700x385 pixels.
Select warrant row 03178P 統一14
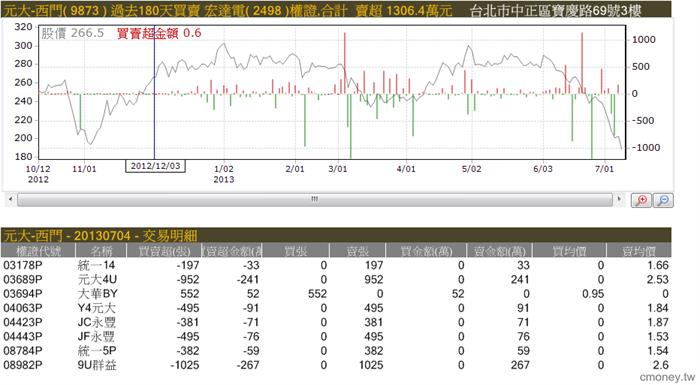336,265
